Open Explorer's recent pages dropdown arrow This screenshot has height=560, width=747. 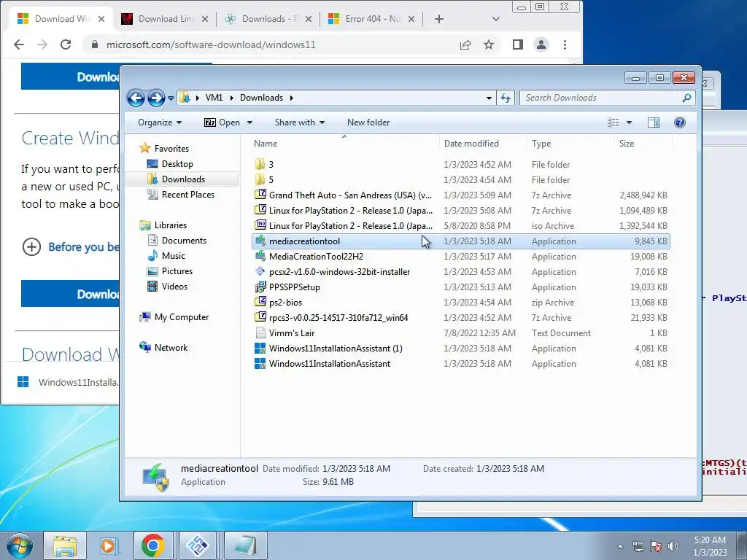pos(171,98)
